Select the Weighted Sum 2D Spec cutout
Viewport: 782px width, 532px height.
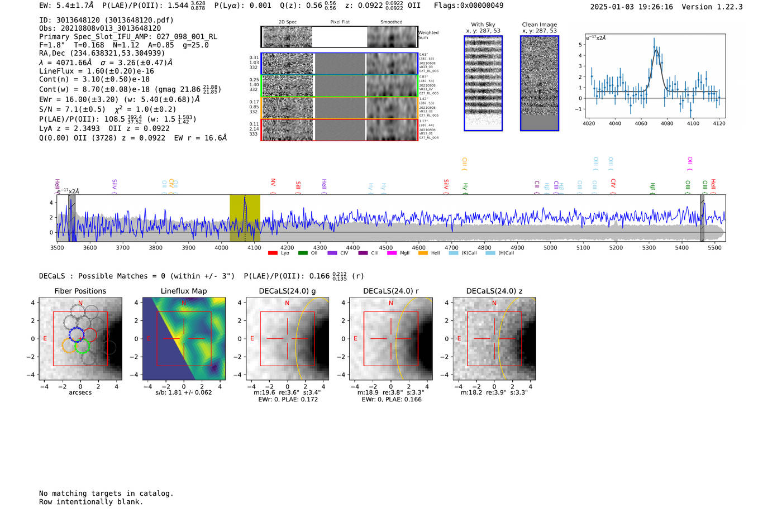pos(288,37)
